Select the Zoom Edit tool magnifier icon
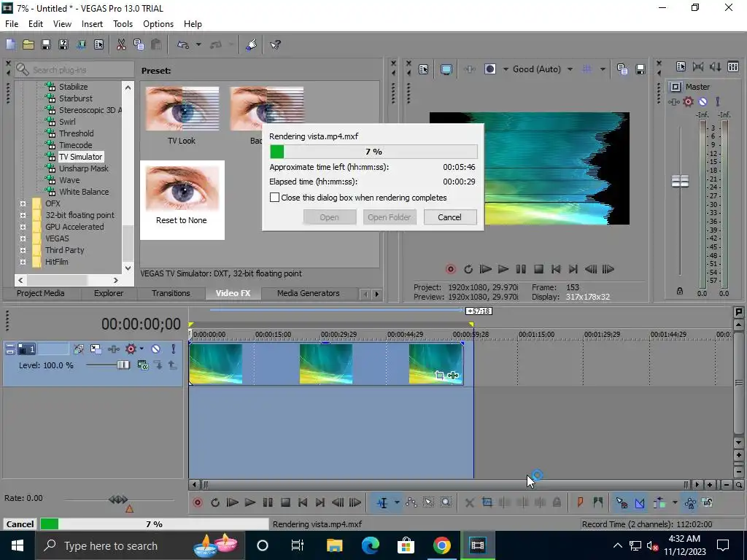This screenshot has width=747, height=560. 446,503
